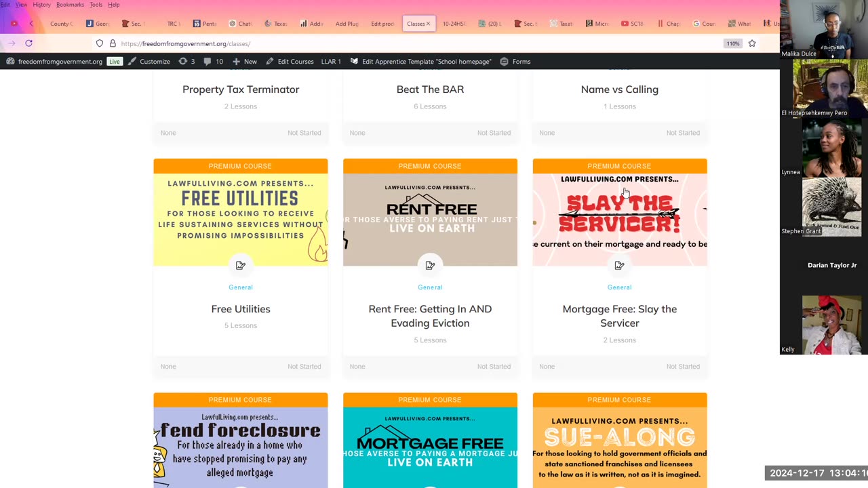
Task: Click the Live status badge
Action: pos(115,62)
